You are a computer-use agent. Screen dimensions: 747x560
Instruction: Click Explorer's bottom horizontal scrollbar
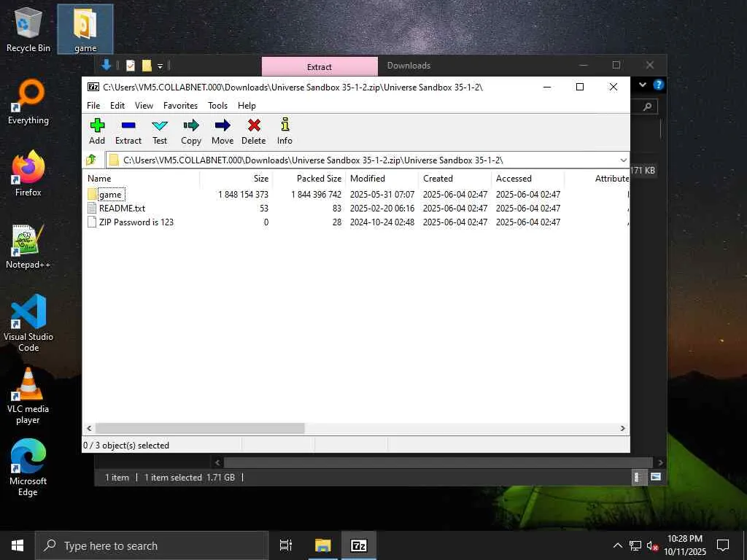coord(438,462)
